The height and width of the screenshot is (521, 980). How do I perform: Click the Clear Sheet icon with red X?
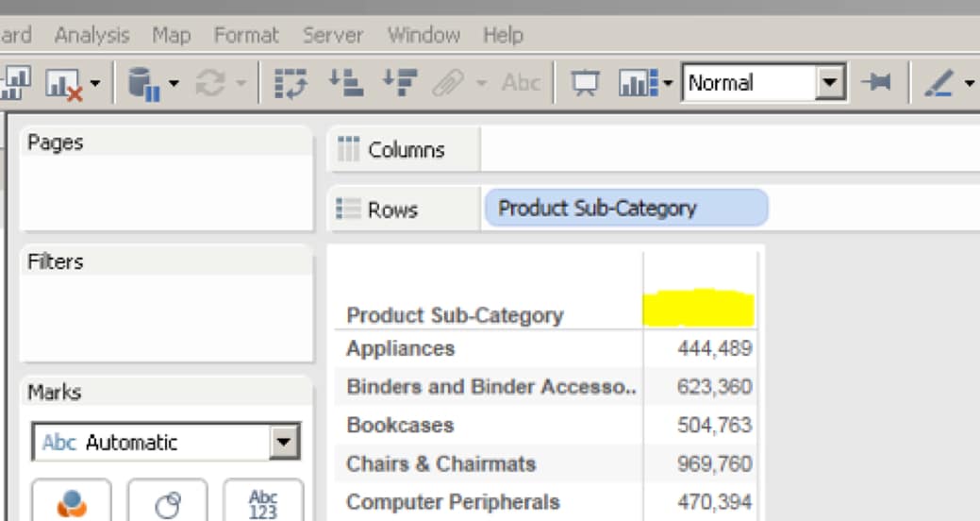(x=63, y=84)
